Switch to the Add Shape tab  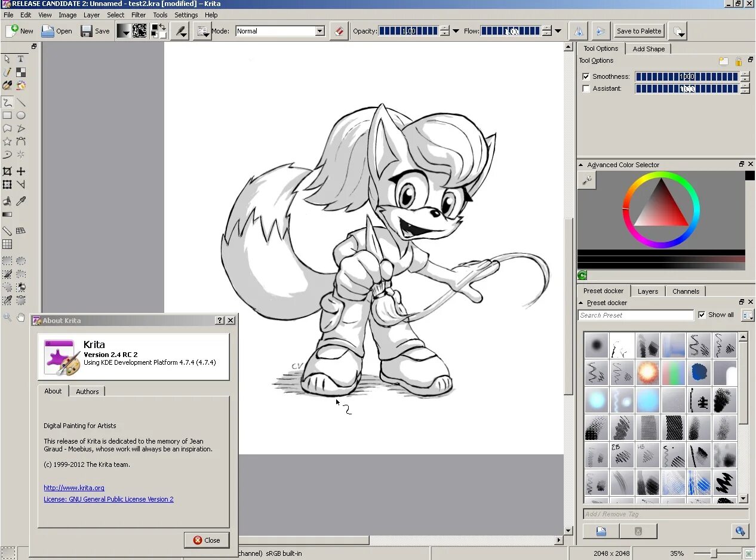pyautogui.click(x=649, y=49)
